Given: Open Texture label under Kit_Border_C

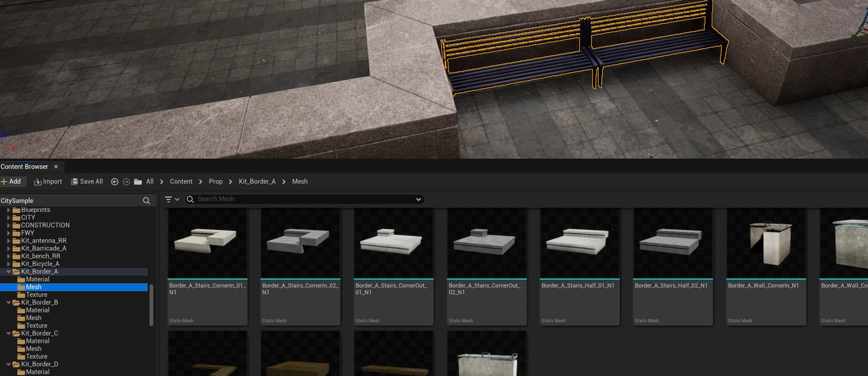Looking at the screenshot, I should click(37, 357).
